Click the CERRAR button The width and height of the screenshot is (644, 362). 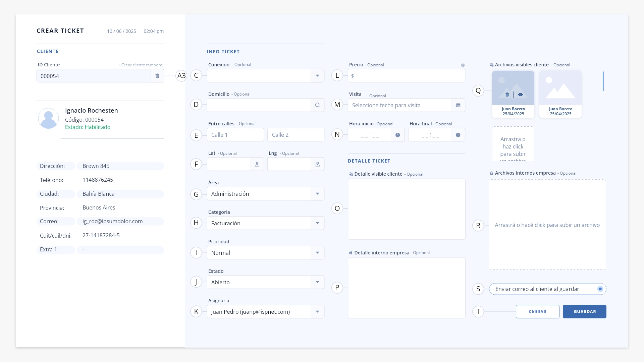[x=537, y=312]
